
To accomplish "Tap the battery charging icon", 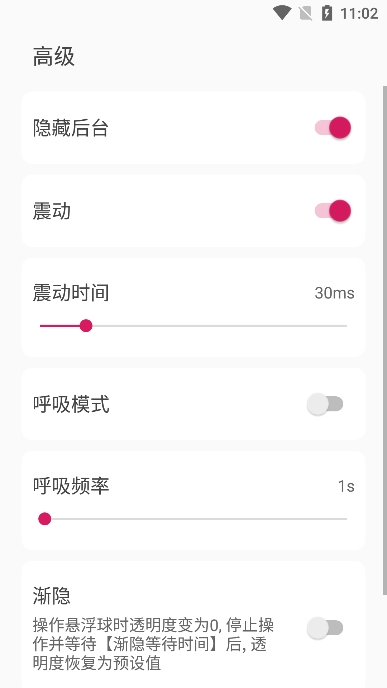I will pos(326,13).
